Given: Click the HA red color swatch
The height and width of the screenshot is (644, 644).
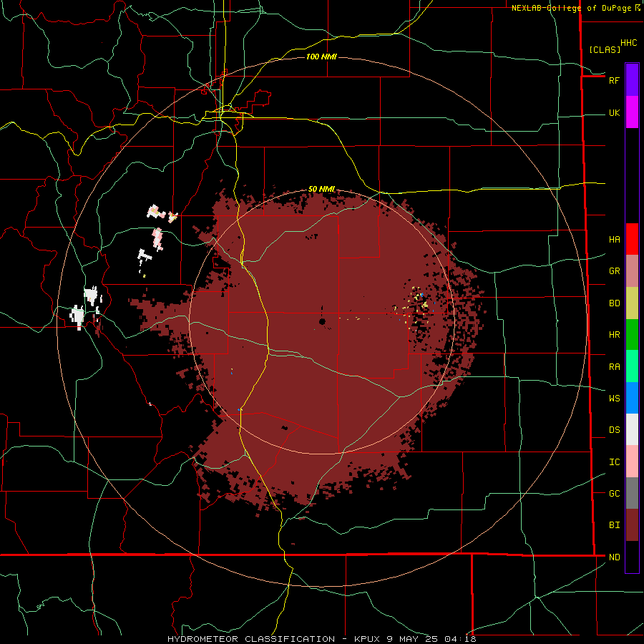Looking at the screenshot, I should [632, 239].
